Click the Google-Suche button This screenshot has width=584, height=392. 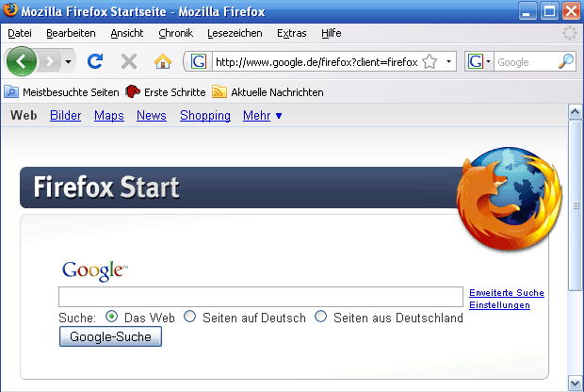[x=110, y=336]
